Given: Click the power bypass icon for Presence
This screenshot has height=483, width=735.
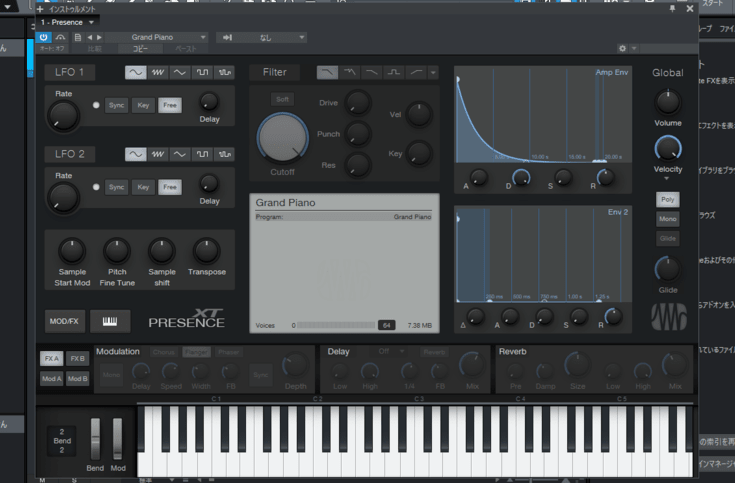Looking at the screenshot, I should tap(43, 37).
